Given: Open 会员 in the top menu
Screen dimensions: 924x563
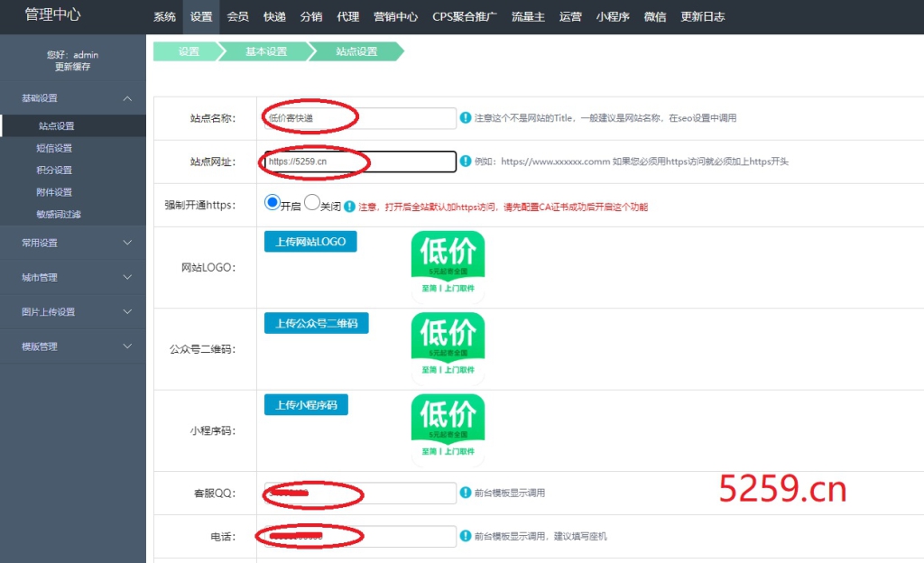Looking at the screenshot, I should point(237,16).
